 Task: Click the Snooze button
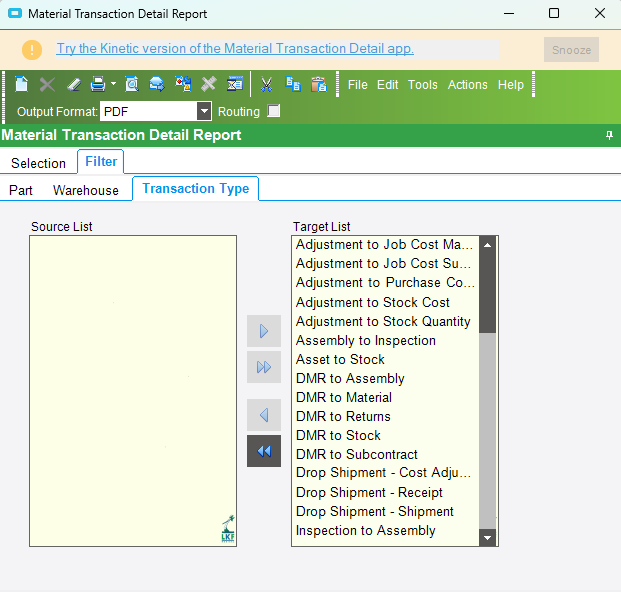coord(571,50)
